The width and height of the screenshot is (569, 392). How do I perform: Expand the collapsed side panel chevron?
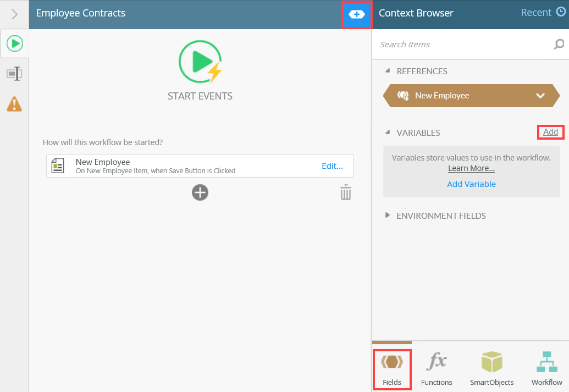[14, 14]
